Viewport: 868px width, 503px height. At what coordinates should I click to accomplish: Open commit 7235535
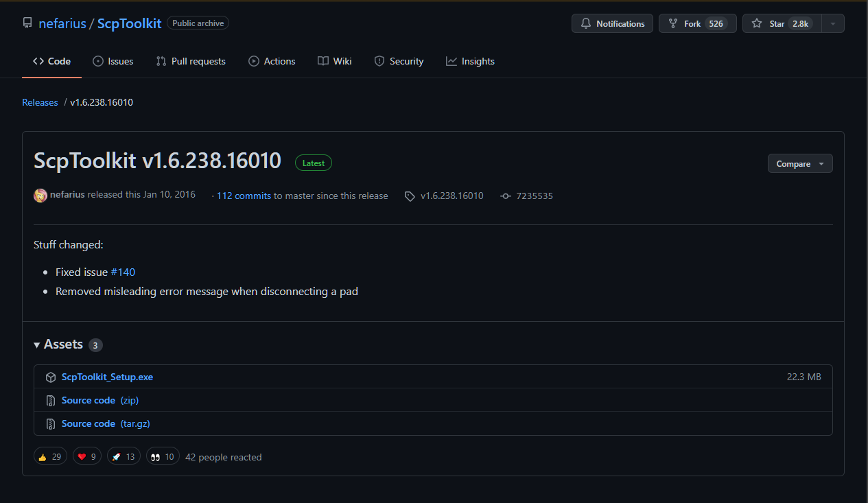point(535,196)
